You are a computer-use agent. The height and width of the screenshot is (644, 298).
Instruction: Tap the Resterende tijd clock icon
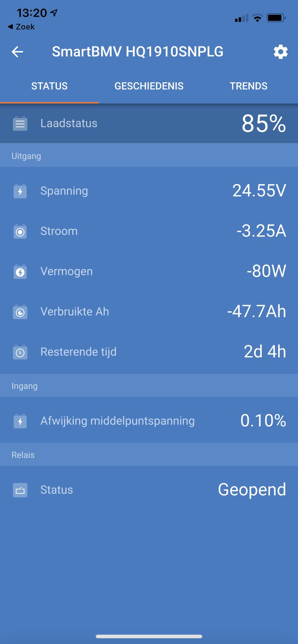tap(20, 353)
